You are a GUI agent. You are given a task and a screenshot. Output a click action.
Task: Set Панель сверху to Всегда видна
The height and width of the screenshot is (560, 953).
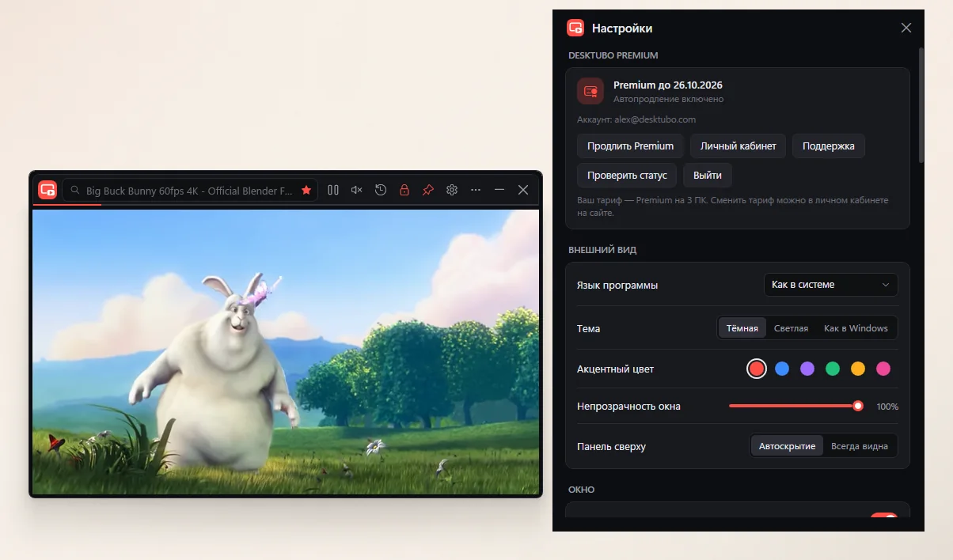click(x=860, y=446)
